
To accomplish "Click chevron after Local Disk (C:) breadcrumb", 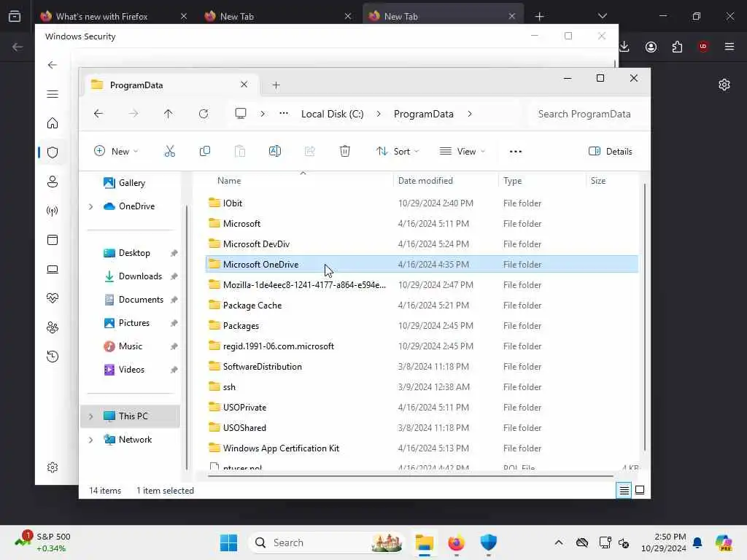I will click(379, 114).
